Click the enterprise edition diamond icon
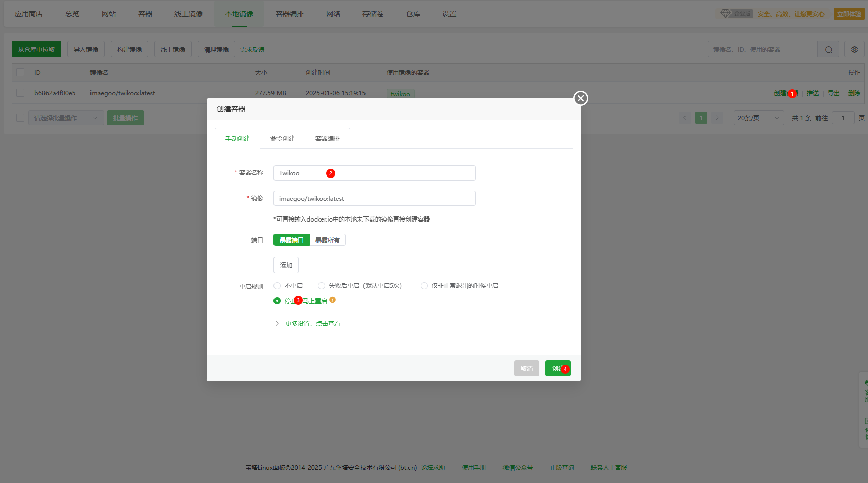The image size is (868, 483). tap(726, 14)
